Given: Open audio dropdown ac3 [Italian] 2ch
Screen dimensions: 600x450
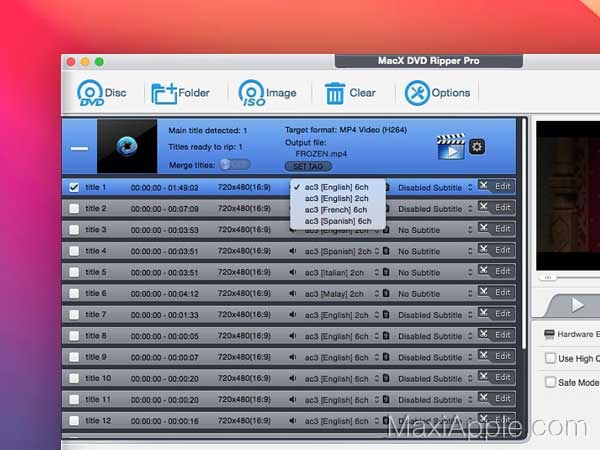Looking at the screenshot, I should click(342, 272).
